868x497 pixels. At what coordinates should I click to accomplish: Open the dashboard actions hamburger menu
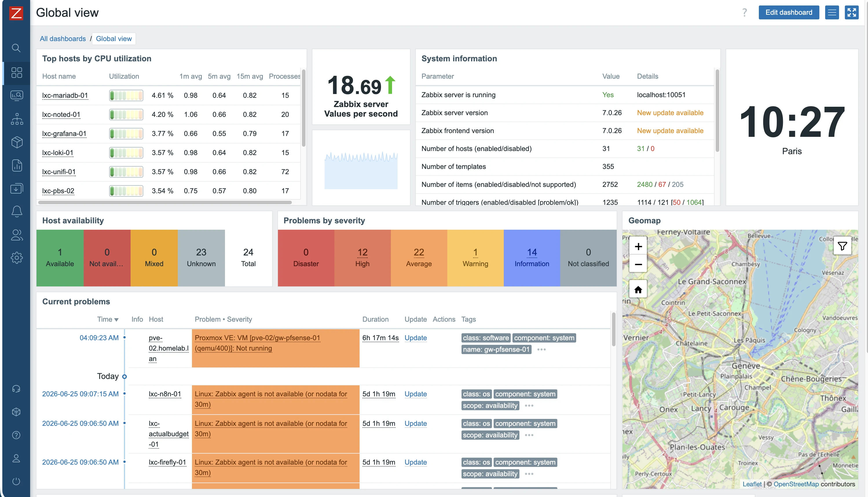coord(832,13)
